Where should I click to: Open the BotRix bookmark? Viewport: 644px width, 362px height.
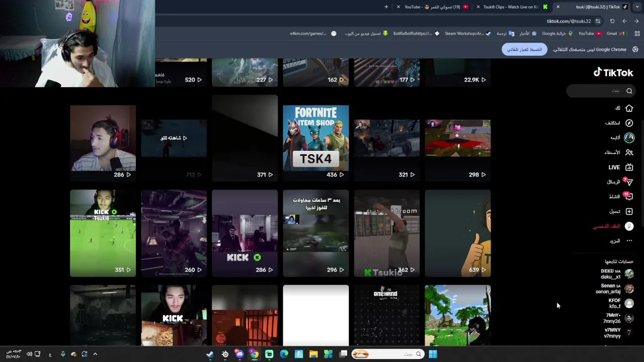tap(416, 34)
